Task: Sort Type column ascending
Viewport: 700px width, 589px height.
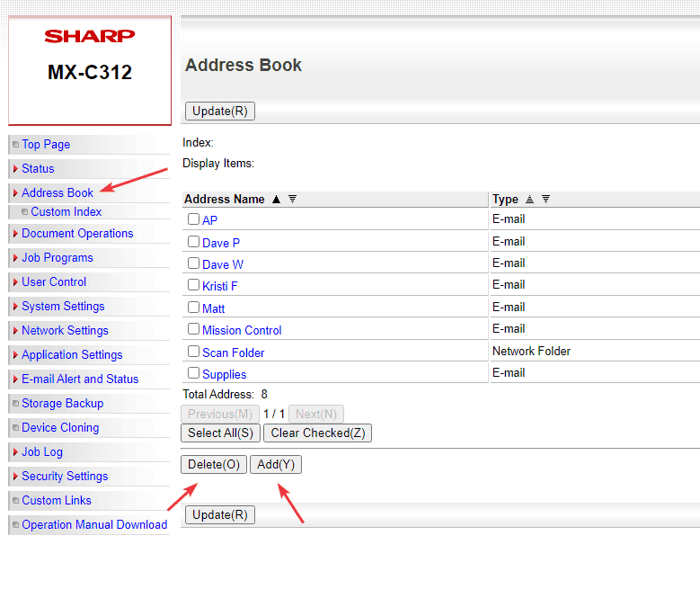Action: tap(529, 200)
